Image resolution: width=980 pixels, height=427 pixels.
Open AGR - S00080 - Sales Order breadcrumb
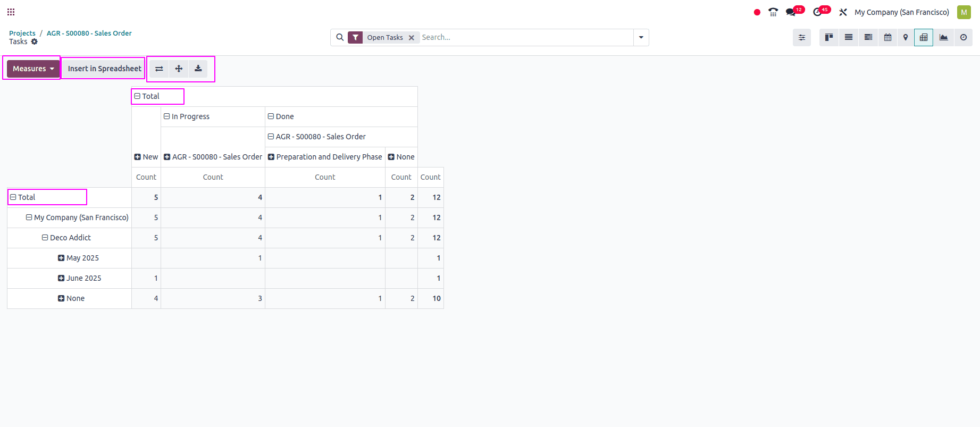coord(89,33)
